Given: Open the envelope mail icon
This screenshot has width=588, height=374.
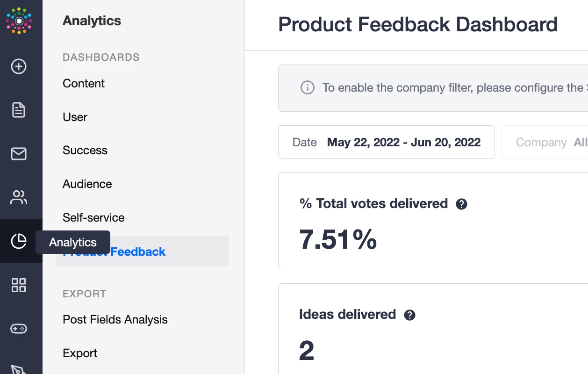Looking at the screenshot, I should tap(19, 153).
